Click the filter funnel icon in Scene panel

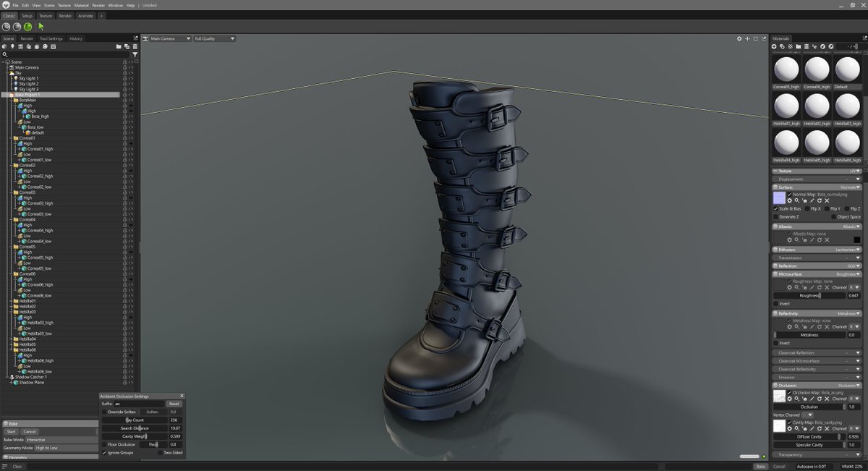click(x=135, y=54)
